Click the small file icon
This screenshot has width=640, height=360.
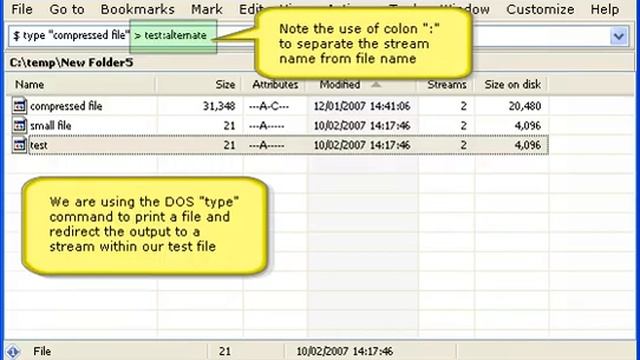(x=19, y=125)
